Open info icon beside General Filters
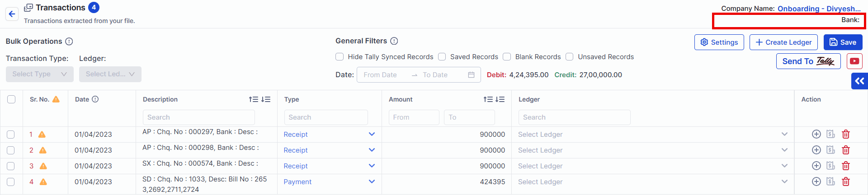Screen dimensions: 868x195 pyautogui.click(x=394, y=41)
